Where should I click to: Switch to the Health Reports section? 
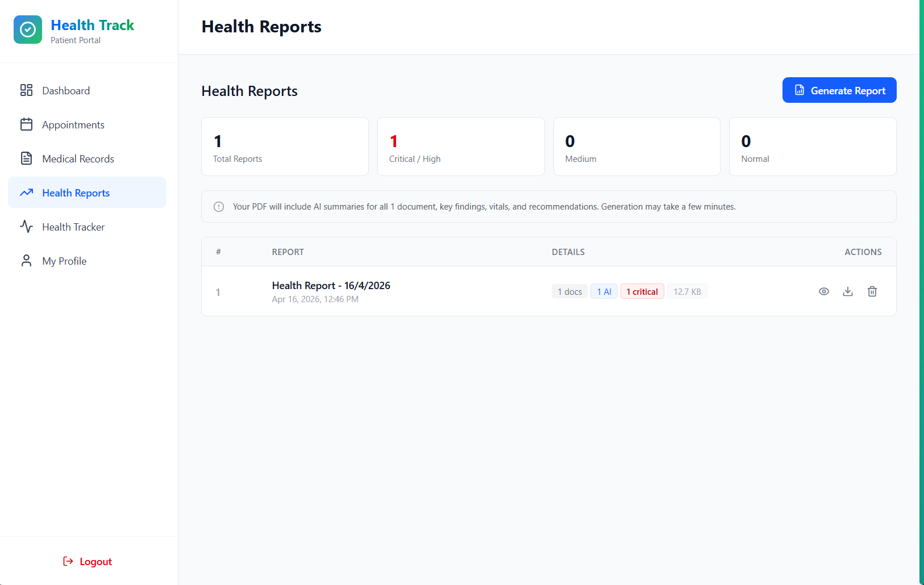point(76,193)
